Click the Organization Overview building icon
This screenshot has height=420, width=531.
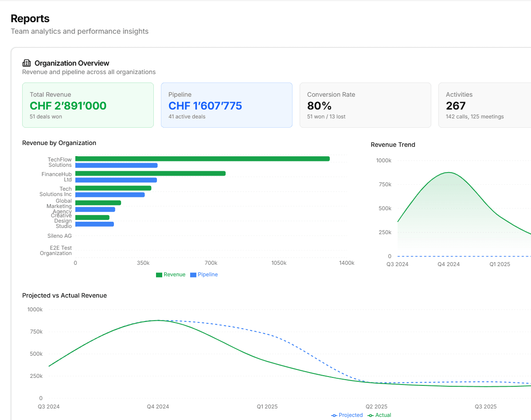[26, 63]
